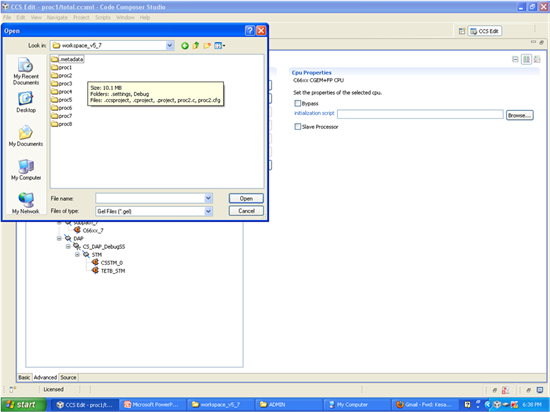The height and width of the screenshot is (412, 550).
Task: Select the proc4 folder
Action: pos(61,92)
